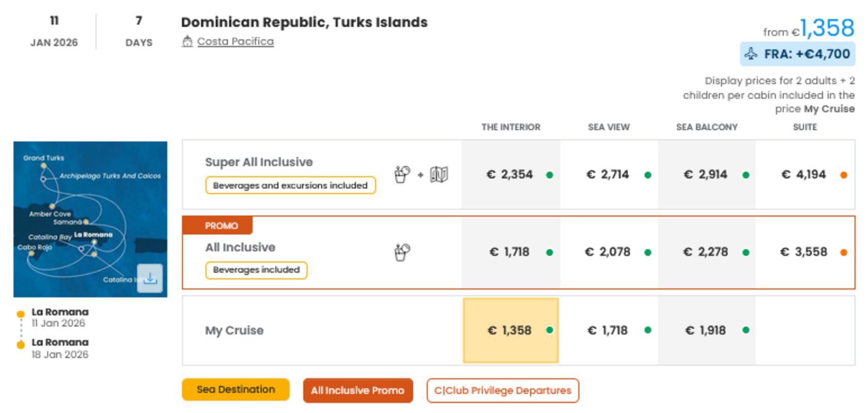The height and width of the screenshot is (413, 868).
Task: Click the download icon on the route map
Action: click(x=150, y=279)
